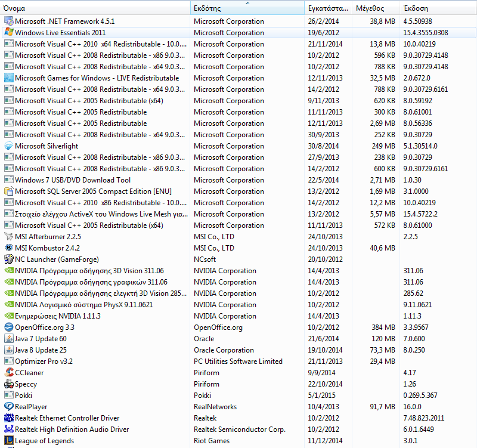Click the Riot Games publisher cell
The width and height of the screenshot is (477, 448).
212,441
